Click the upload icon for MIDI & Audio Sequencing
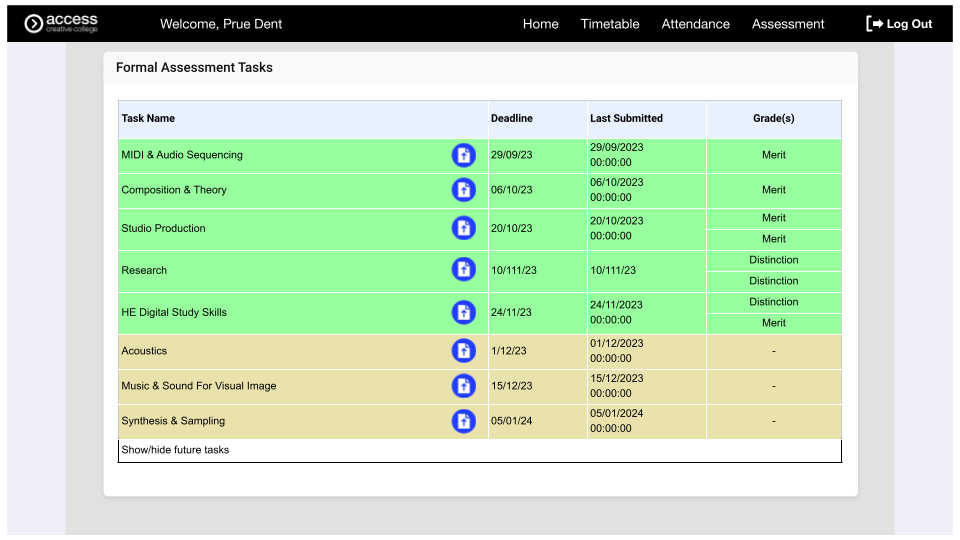Image resolution: width=960 pixels, height=540 pixels. [463, 156]
